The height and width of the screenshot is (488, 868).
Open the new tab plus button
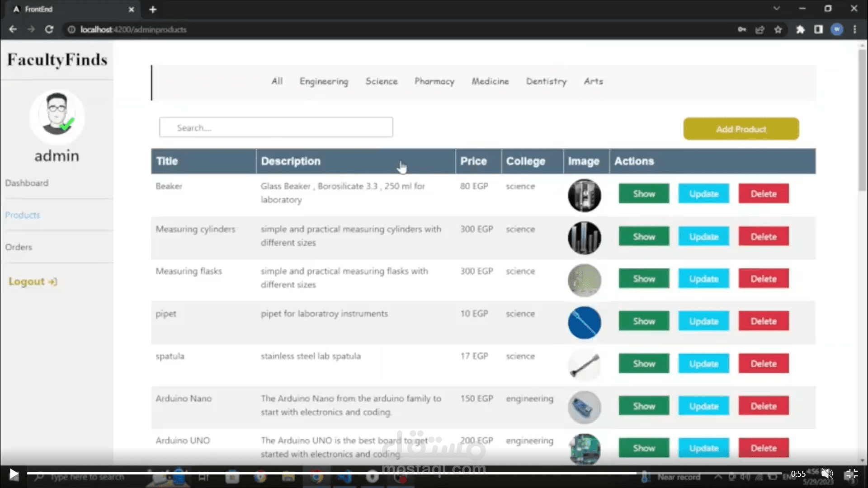(153, 9)
